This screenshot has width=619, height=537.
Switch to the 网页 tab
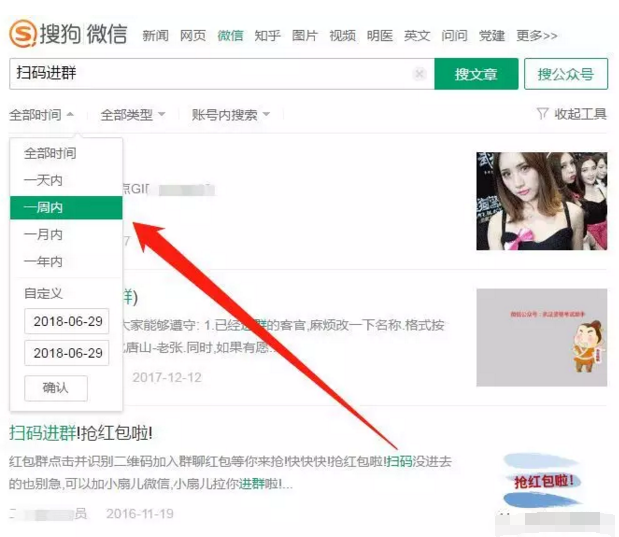tap(193, 36)
